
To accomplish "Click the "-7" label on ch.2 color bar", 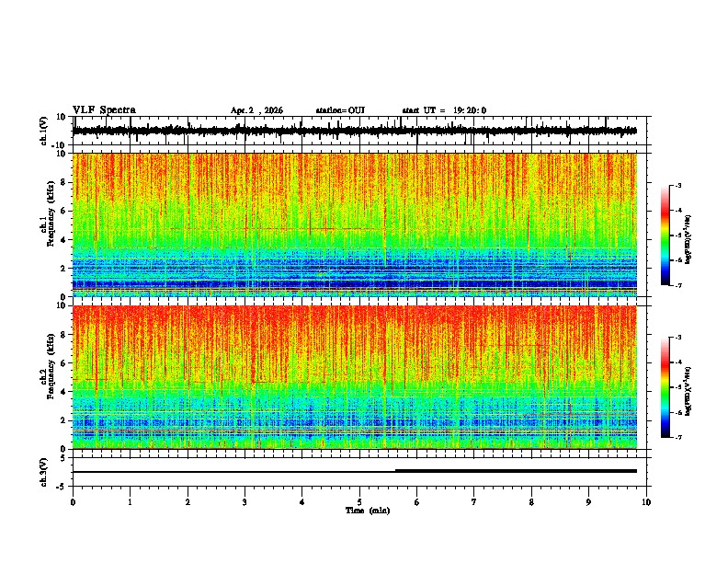I will [678, 437].
